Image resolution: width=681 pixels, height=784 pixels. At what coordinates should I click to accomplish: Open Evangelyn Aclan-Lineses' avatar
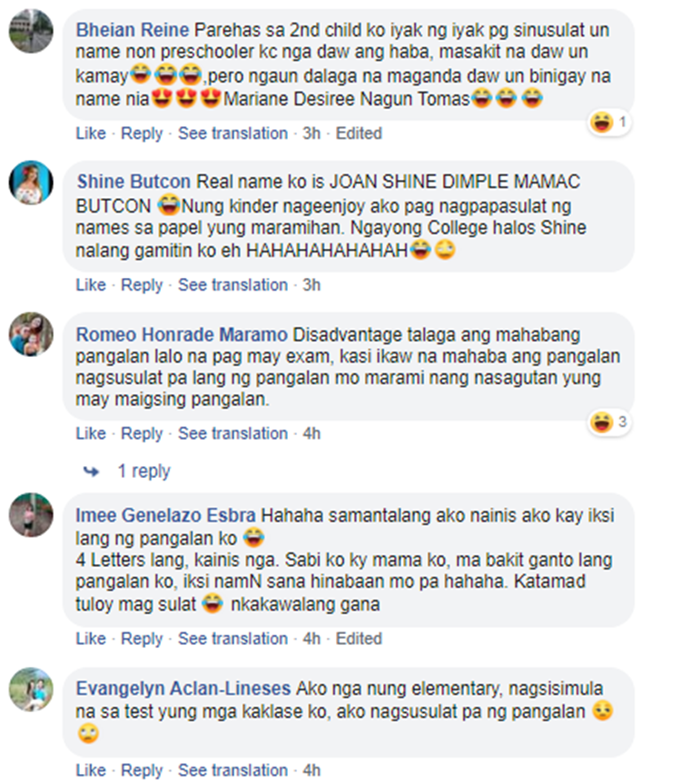point(31,689)
